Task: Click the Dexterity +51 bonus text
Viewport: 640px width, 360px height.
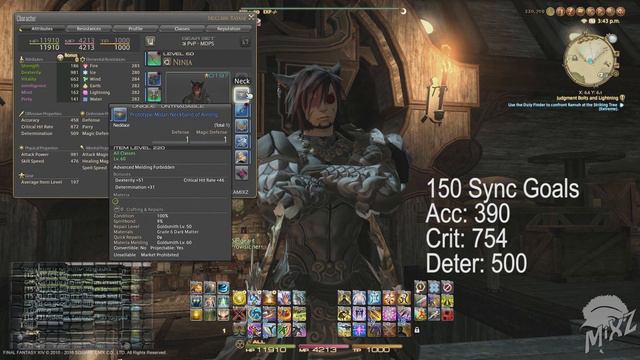Action: click(x=129, y=180)
